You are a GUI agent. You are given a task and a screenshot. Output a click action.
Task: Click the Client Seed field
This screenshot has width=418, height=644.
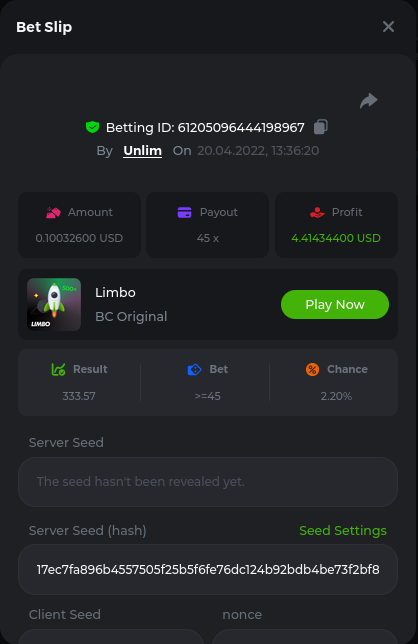coord(111,637)
